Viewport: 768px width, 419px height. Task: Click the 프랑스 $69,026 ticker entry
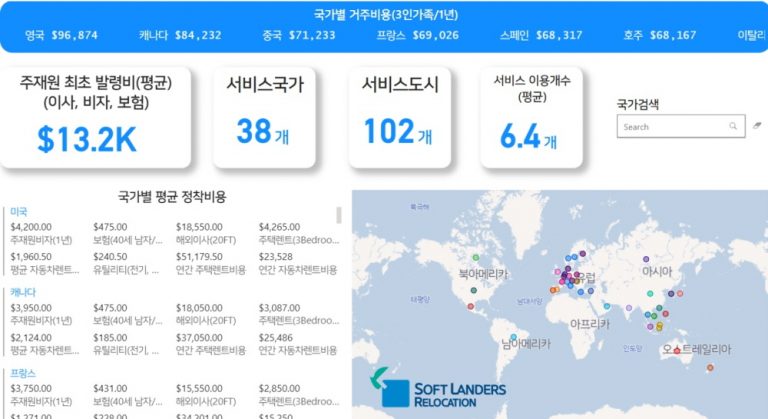point(417,35)
